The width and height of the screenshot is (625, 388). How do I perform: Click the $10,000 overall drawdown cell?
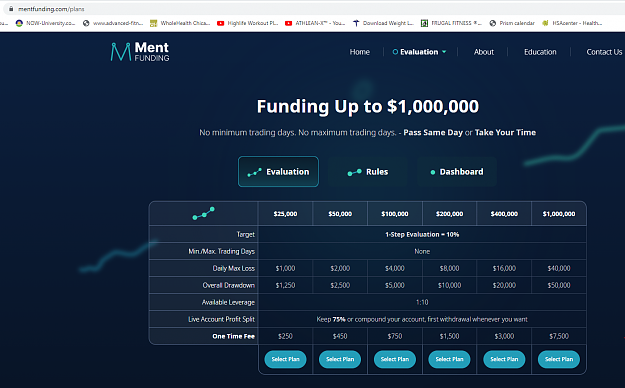pyautogui.click(x=449, y=285)
